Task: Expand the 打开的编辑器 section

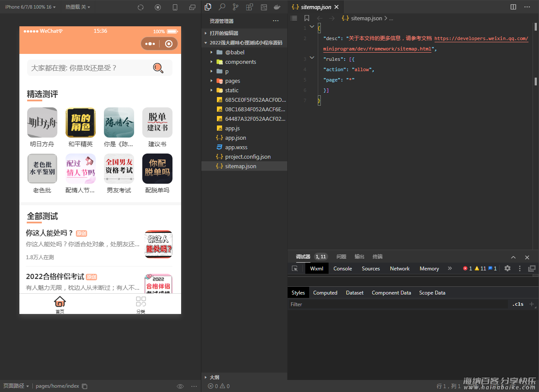Action: (x=244, y=33)
